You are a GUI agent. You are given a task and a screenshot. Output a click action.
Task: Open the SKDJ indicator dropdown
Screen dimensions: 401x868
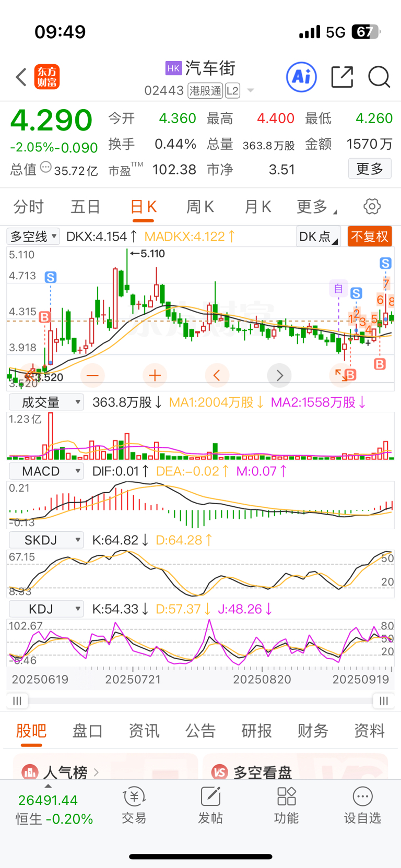[46, 540]
